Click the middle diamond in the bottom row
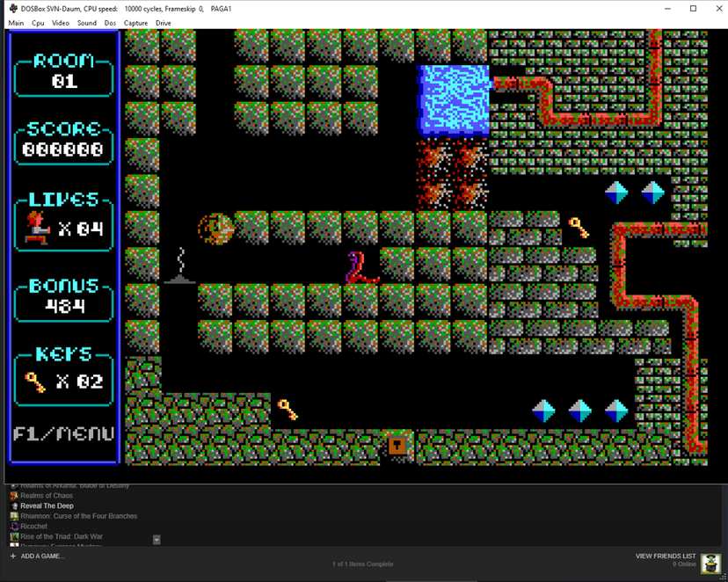The width and height of the screenshot is (728, 582). coord(580,411)
